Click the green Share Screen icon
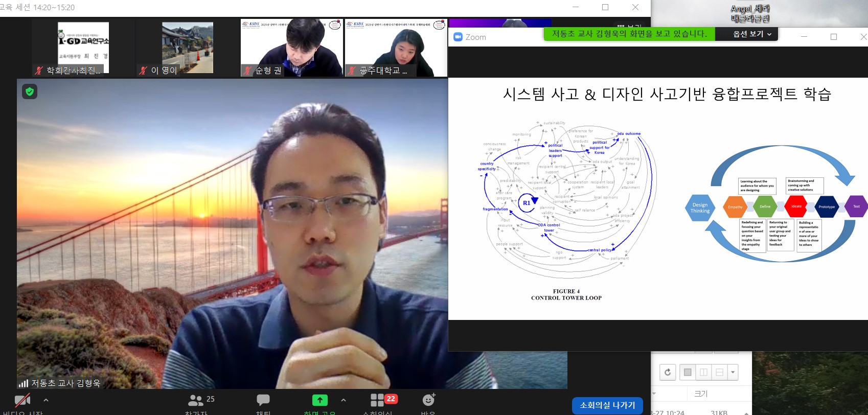The height and width of the screenshot is (415, 868). [319, 400]
